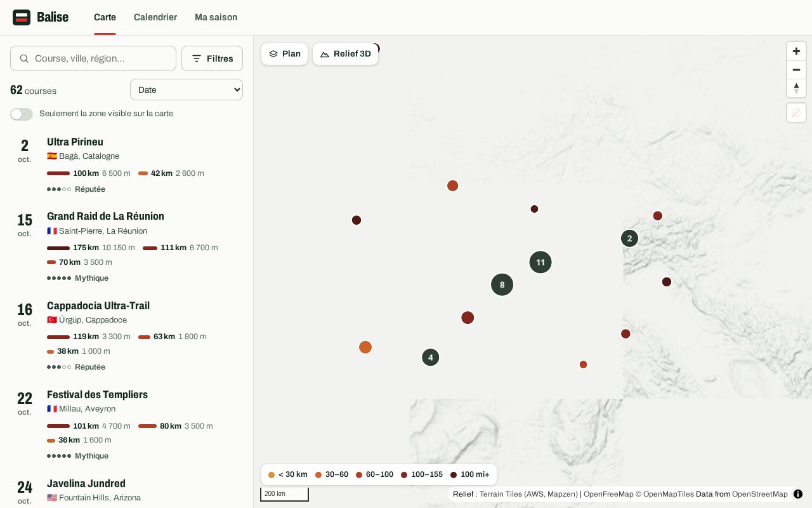Go to the Ma saison tab
The width and height of the screenshot is (812, 508).
coord(216,17)
